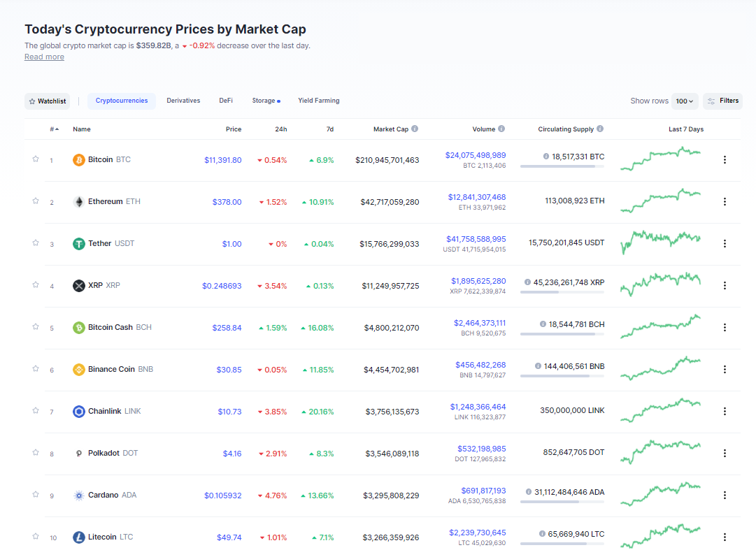Open the three-dot menu for Litecoin row
Screen dimensions: 756x557
(725, 537)
